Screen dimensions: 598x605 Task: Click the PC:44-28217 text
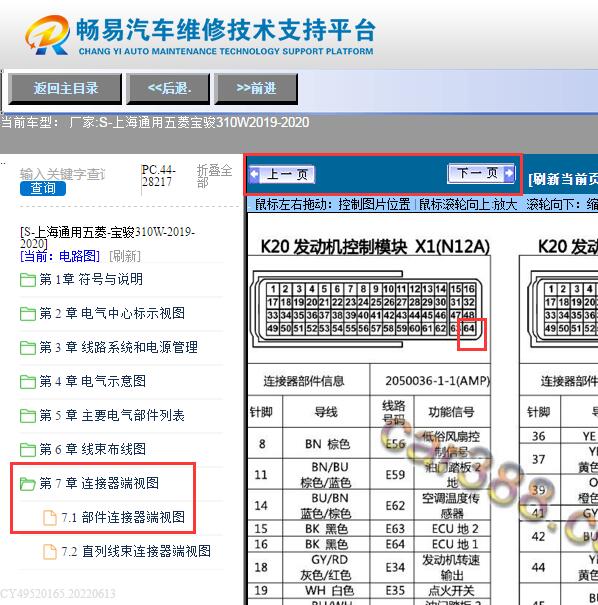pyautogui.click(x=158, y=176)
